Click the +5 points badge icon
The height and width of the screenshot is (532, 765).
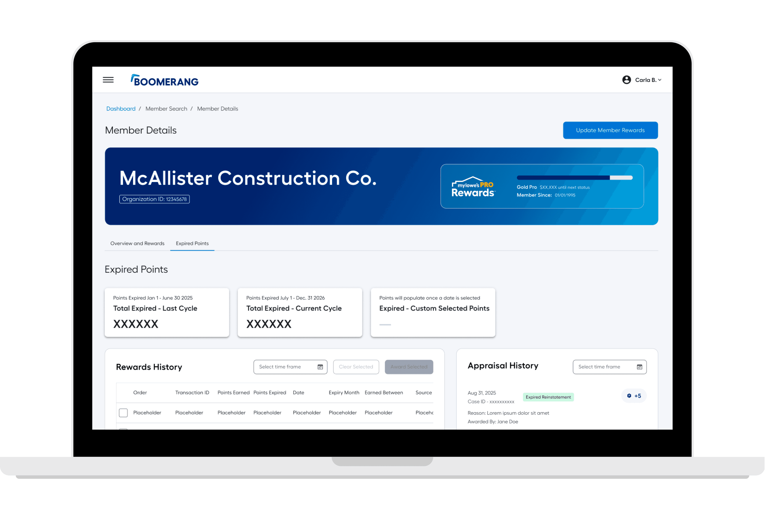click(x=629, y=396)
